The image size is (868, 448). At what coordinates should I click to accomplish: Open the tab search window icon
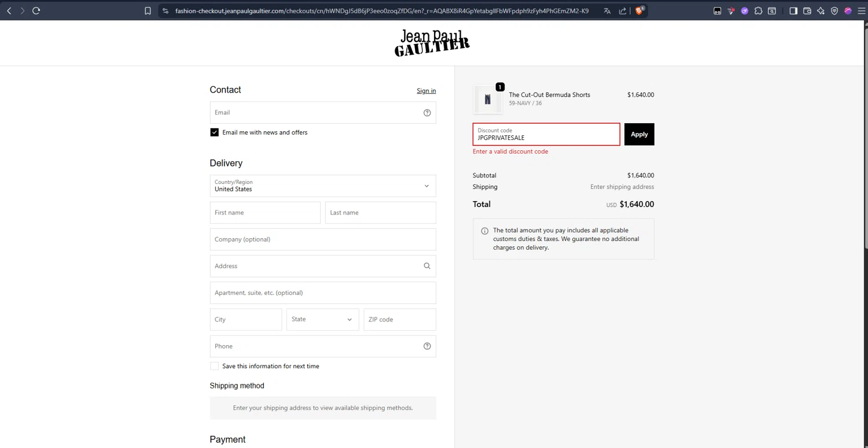pos(772,10)
